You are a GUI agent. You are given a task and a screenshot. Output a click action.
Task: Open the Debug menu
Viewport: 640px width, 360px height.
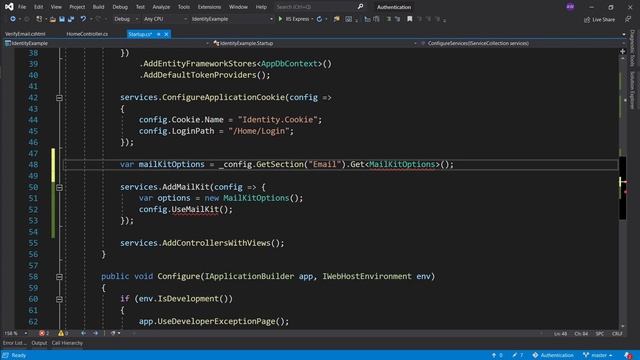[x=120, y=7]
